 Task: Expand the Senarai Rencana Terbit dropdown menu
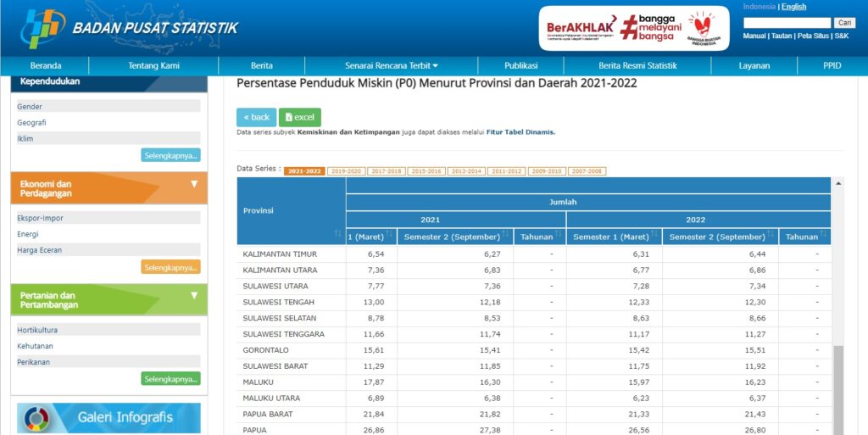coord(392,66)
